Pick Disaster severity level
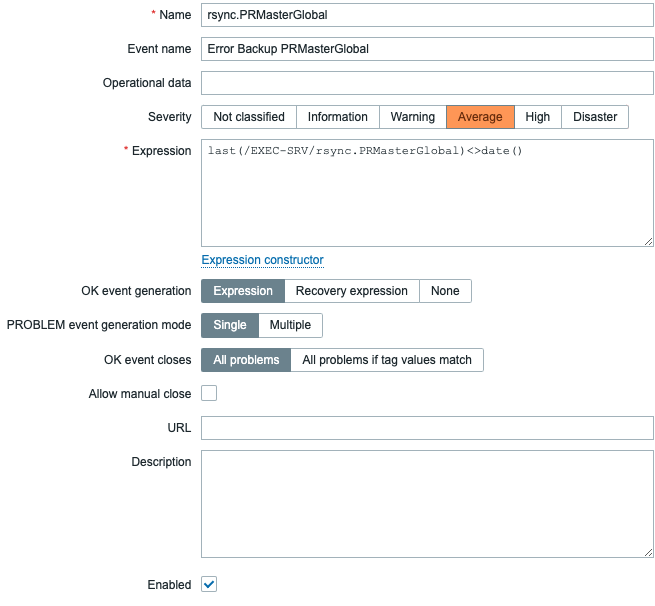The width and height of the screenshot is (655, 606). 595,117
